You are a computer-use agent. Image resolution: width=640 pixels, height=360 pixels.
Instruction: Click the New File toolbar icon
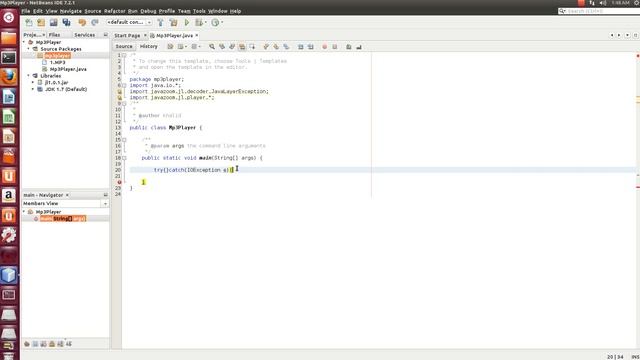point(29,22)
